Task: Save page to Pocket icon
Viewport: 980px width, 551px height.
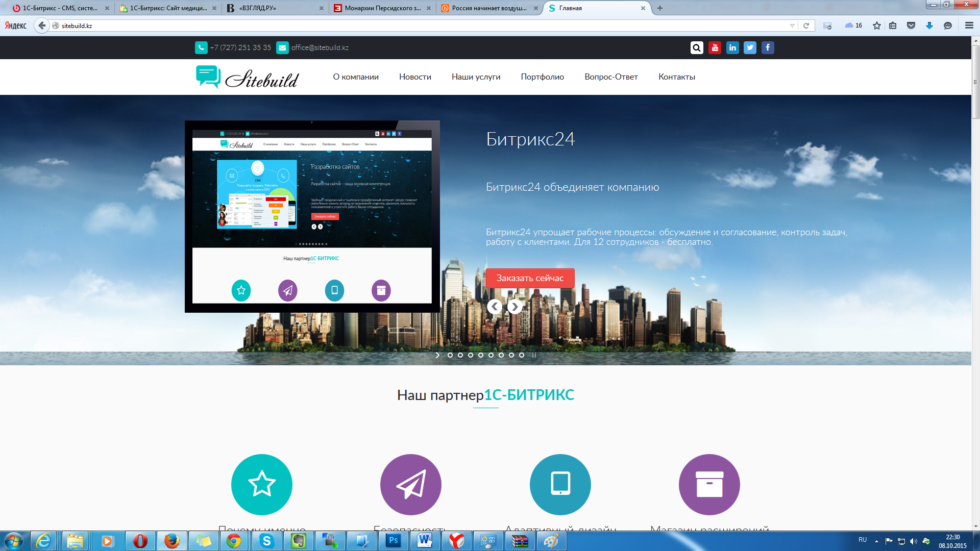Action: tap(911, 26)
